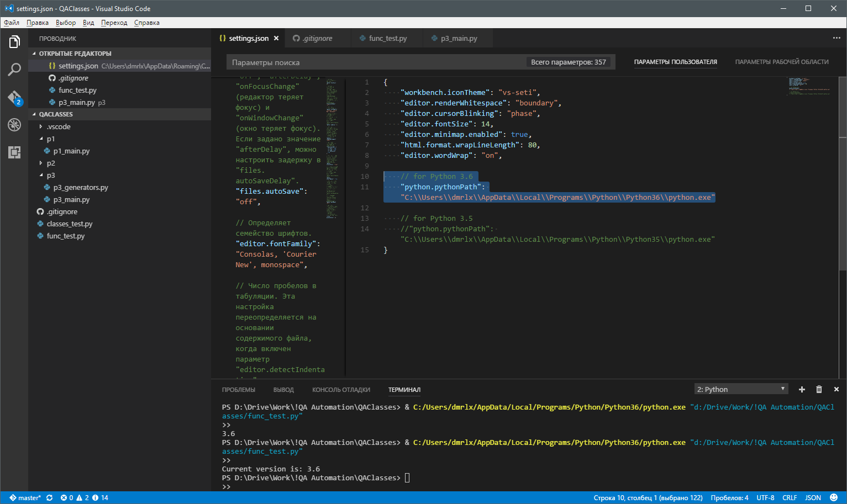847x504 pixels.
Task: Add a new terminal with plus icon
Action: [802, 389]
